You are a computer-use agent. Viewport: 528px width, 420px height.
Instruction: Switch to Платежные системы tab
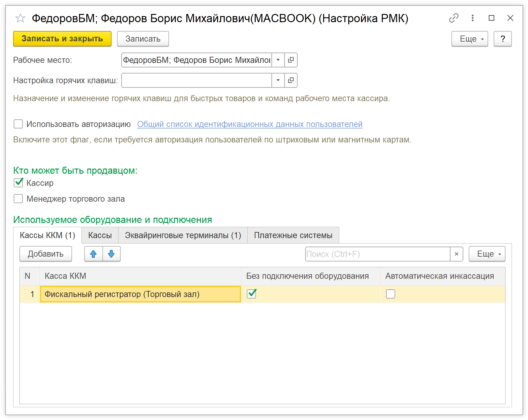coord(293,235)
